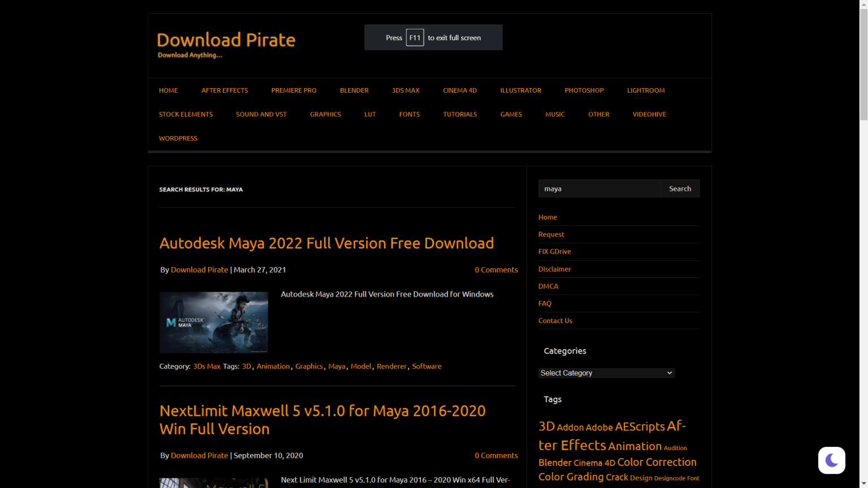Open the Disclaimer link
The image size is (868, 488).
click(x=554, y=269)
